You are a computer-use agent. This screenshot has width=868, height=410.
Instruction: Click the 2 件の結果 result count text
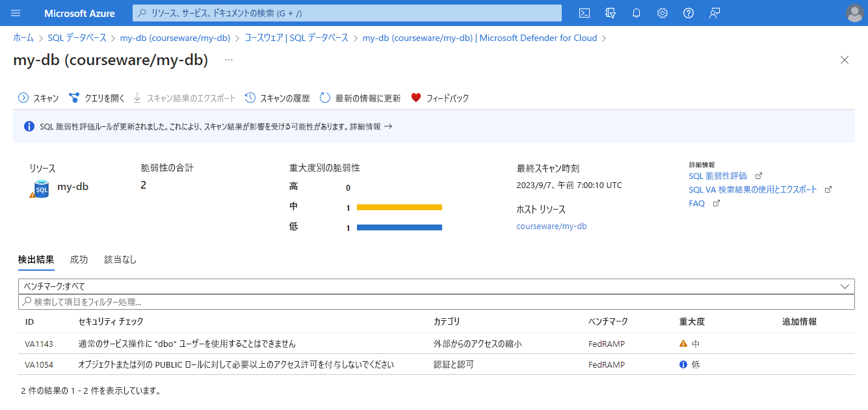click(x=91, y=391)
